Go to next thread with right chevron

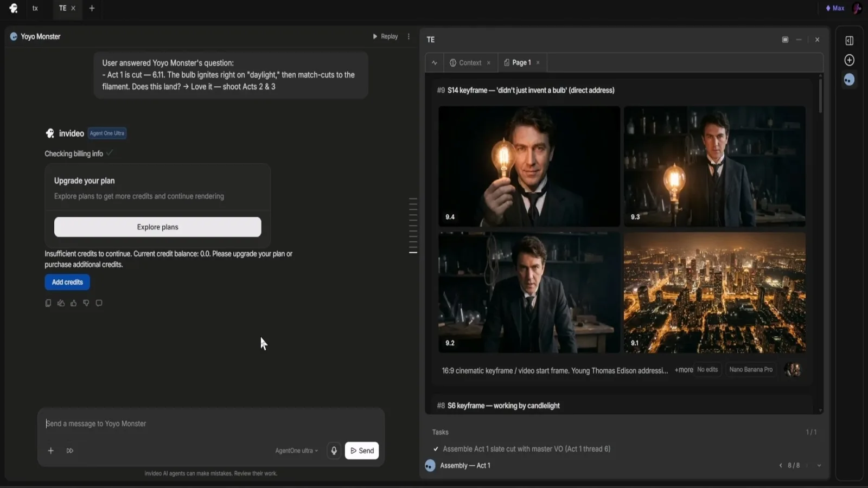[x=807, y=466]
